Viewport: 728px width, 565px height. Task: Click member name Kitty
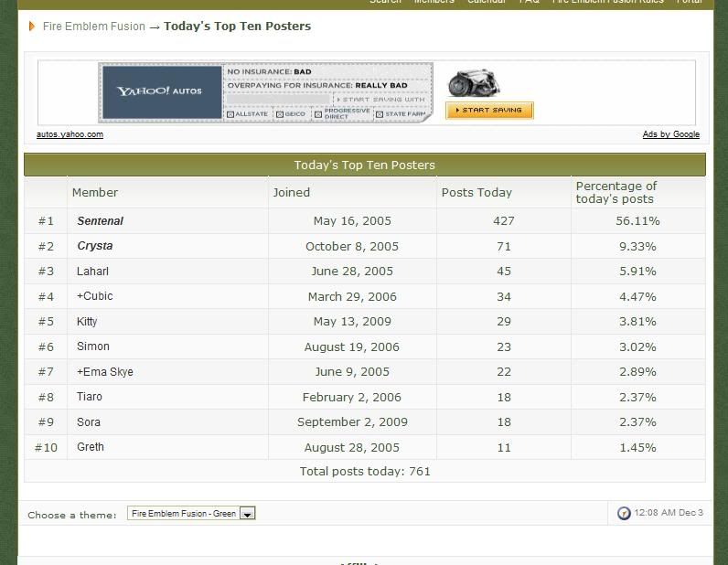(87, 322)
